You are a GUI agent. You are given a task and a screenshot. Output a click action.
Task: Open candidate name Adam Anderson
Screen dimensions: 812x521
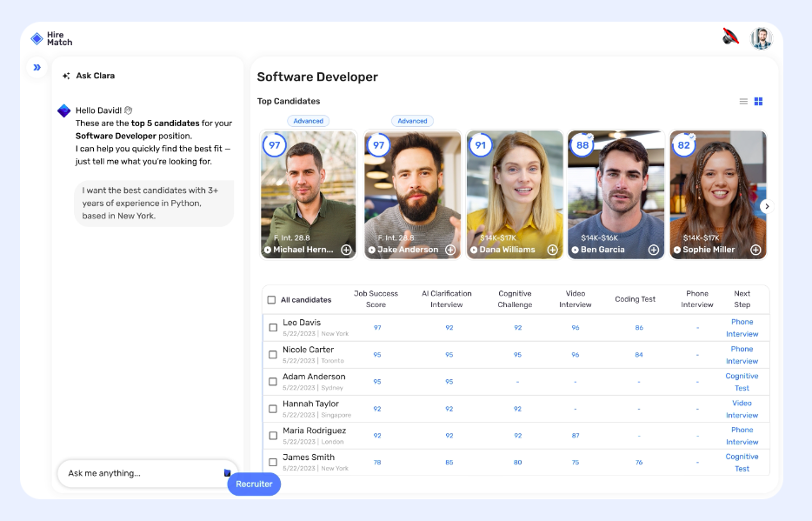(314, 377)
